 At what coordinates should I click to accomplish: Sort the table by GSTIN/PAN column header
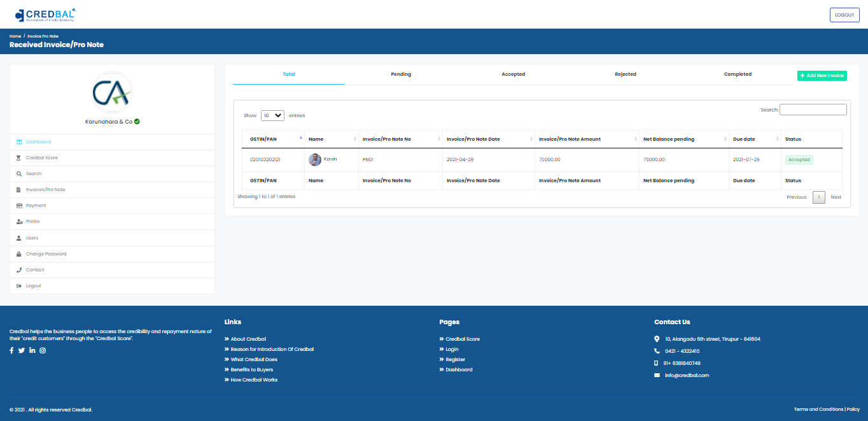point(273,139)
